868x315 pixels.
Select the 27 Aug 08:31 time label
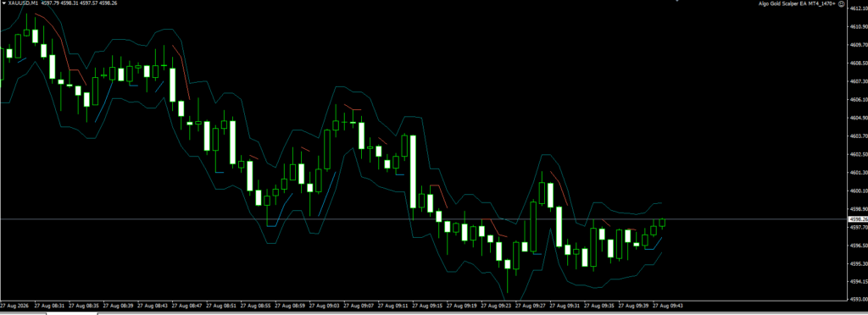coord(50,305)
